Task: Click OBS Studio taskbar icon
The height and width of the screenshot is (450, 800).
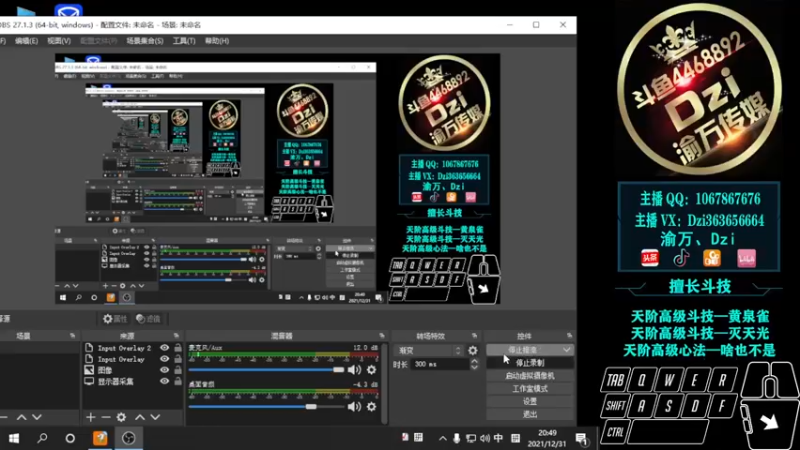Action: 129,438
